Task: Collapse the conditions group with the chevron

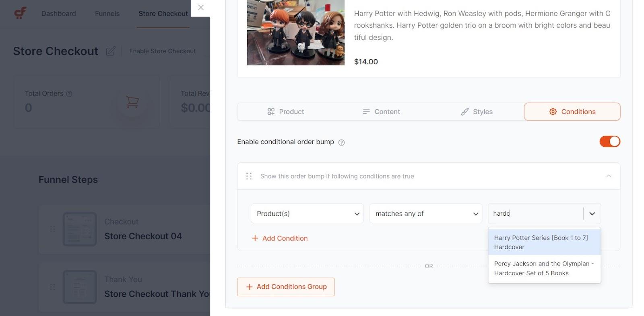Action: coord(609,176)
